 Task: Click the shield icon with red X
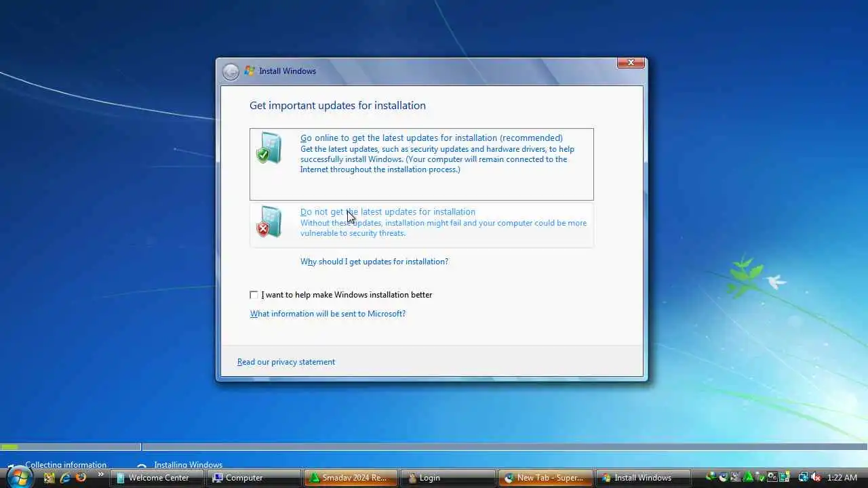pos(269,222)
